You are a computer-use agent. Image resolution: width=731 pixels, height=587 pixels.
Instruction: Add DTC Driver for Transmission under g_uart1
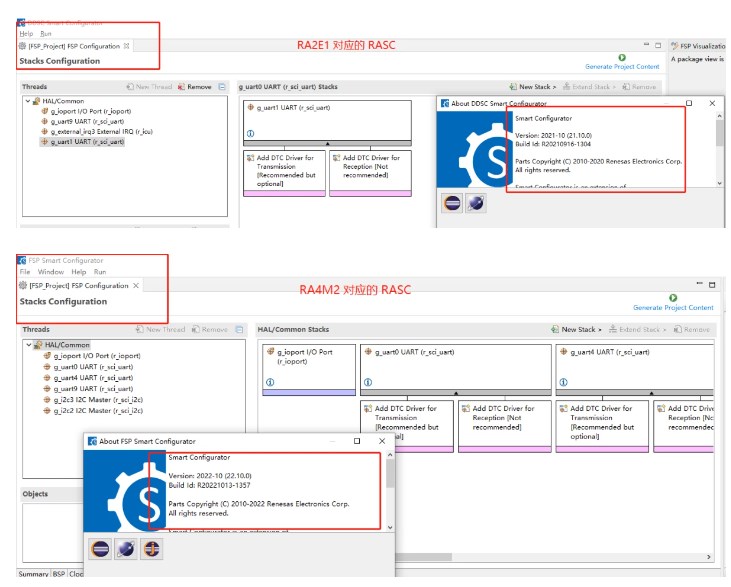pyautogui.click(x=284, y=171)
